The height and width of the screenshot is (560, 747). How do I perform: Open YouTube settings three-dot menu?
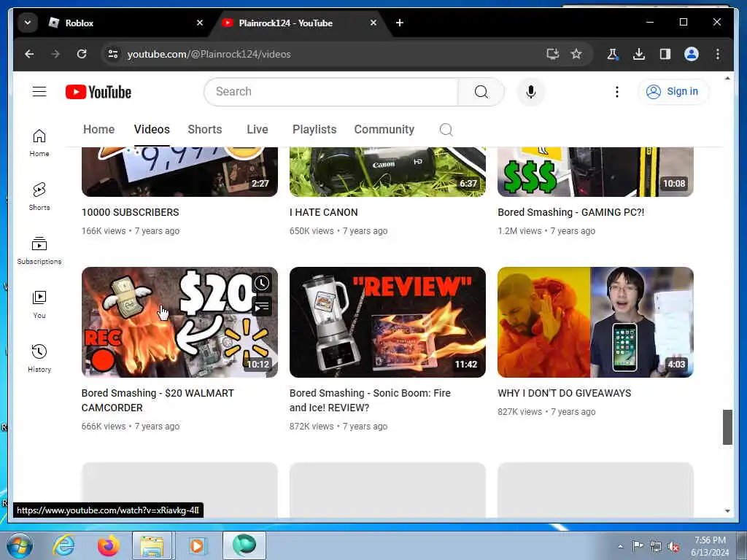pos(617,91)
